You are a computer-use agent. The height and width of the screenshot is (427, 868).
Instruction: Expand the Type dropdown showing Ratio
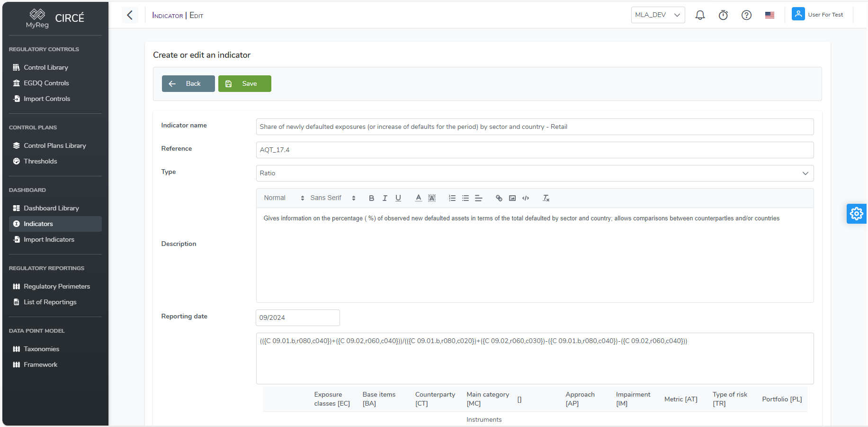tap(534, 173)
